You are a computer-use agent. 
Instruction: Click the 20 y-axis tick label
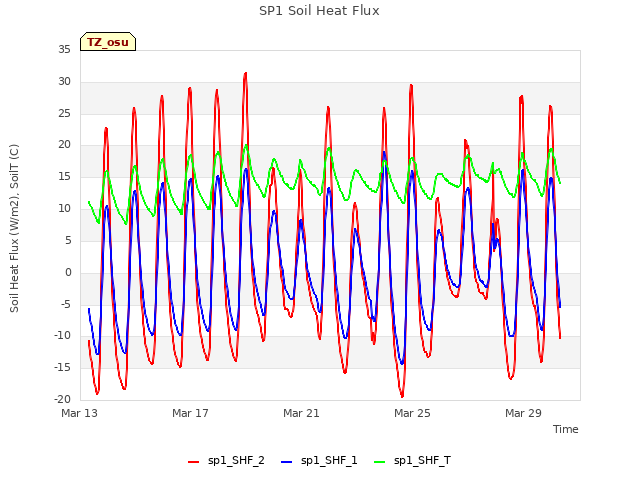tap(64, 145)
